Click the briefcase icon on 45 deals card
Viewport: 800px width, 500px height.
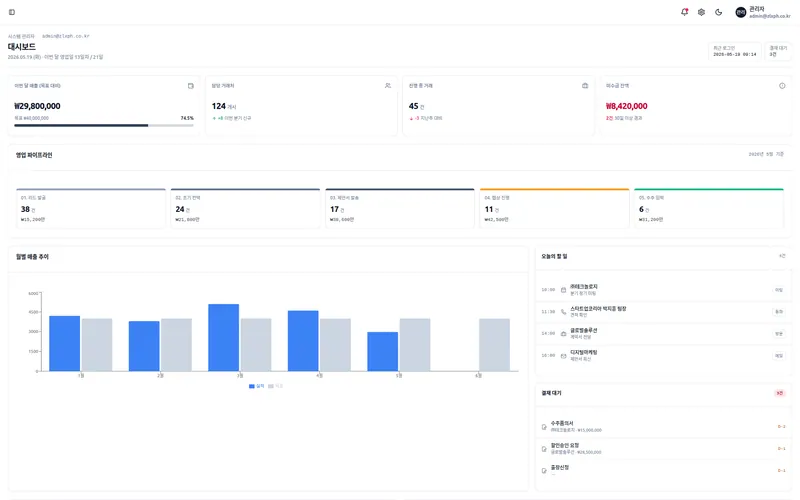585,86
